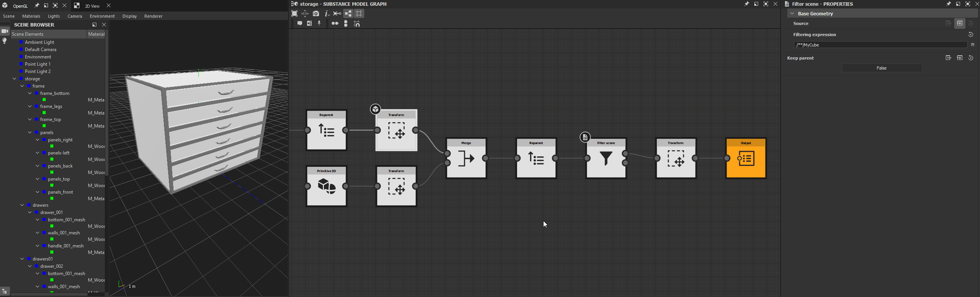Reset the Filtering expression to default
This screenshot has height=297, width=980.
tap(970, 35)
